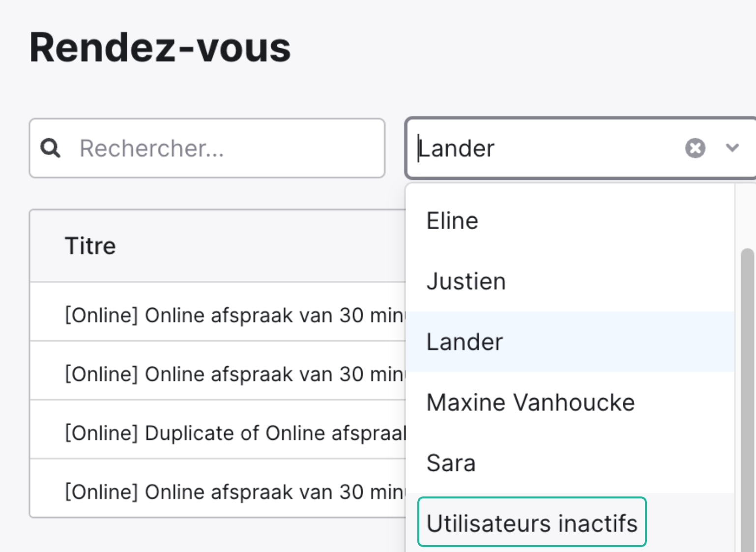The width and height of the screenshot is (756, 552).
Task: Click the Rendez-vous page heading
Action: [160, 48]
